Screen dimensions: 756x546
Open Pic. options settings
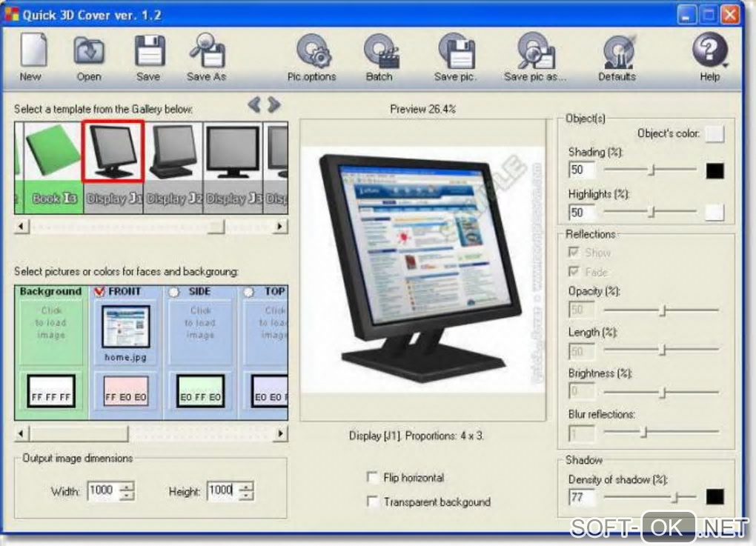click(x=314, y=50)
